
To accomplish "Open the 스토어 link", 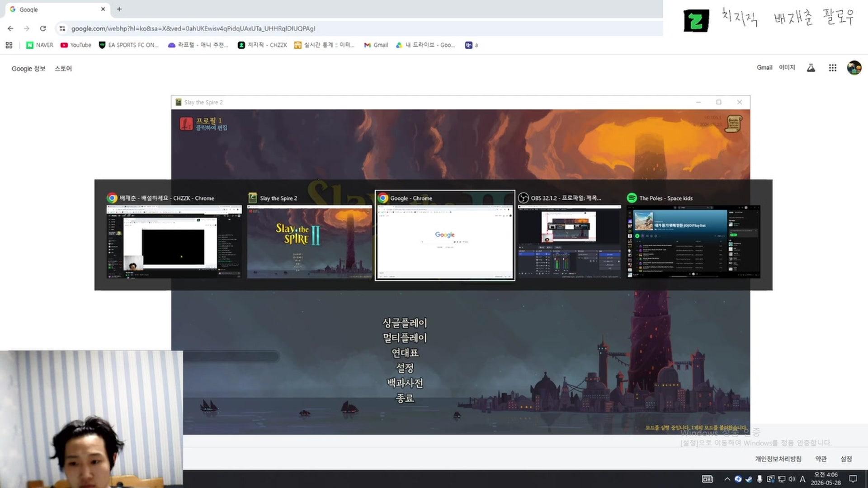I will point(63,69).
